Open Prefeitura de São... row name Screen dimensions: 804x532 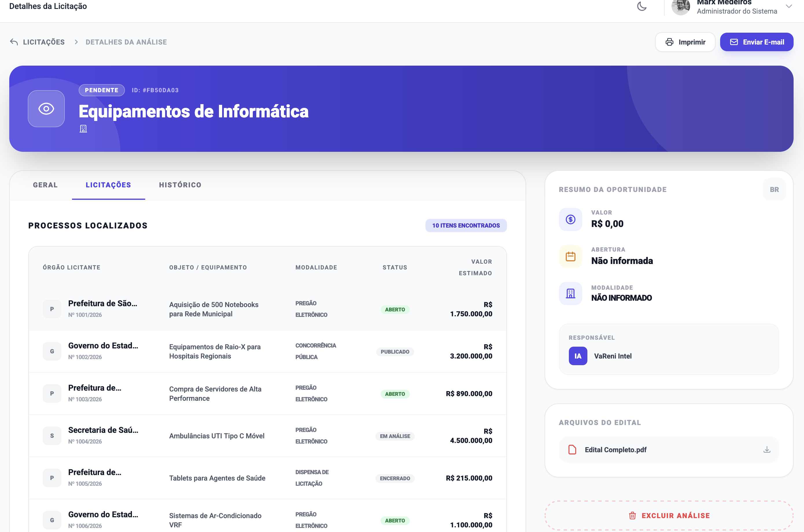coord(102,303)
